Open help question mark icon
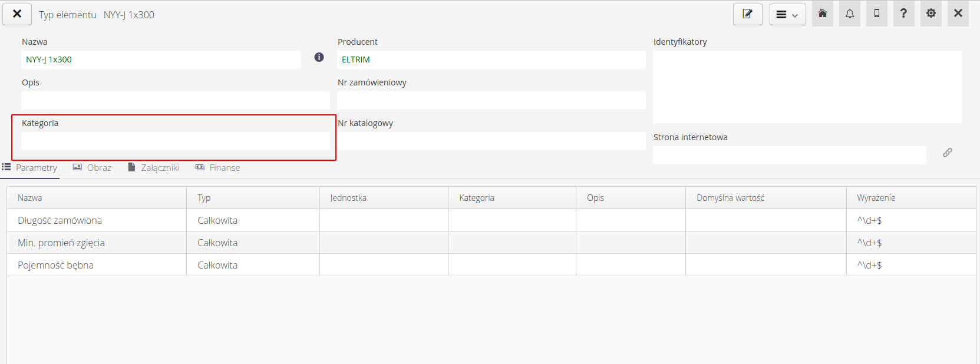Screen dimensions: 980x364 pyautogui.click(x=903, y=14)
